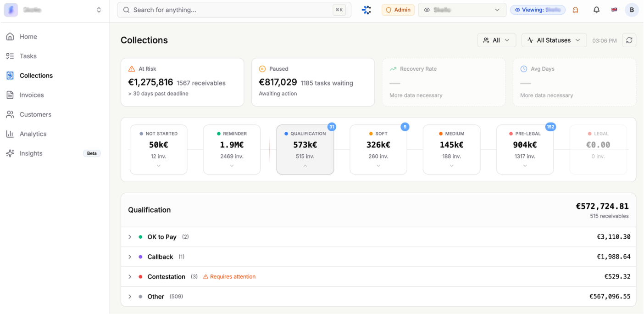
Task: Open the All assignees dropdown
Action: pyautogui.click(x=496, y=40)
